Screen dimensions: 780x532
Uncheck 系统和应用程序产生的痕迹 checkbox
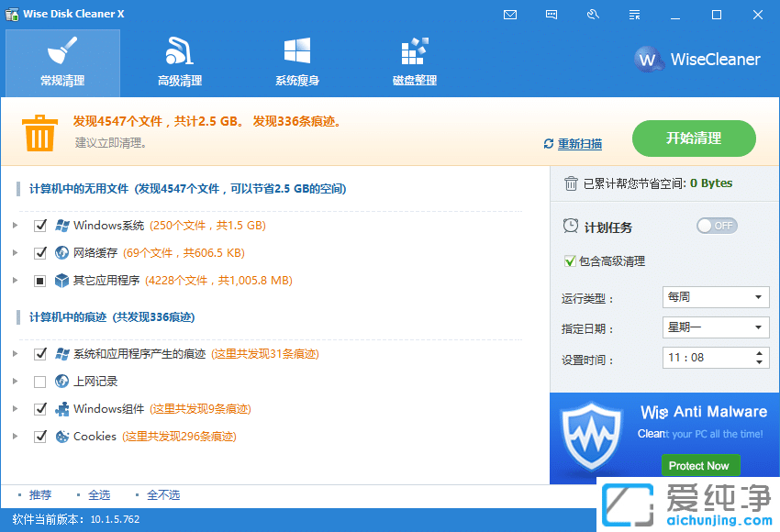(x=39, y=354)
